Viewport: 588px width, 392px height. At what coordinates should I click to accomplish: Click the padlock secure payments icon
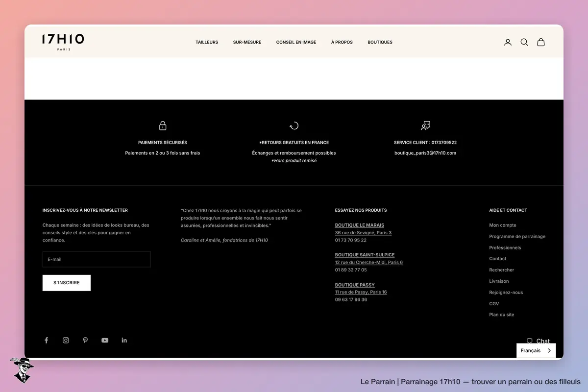point(163,126)
